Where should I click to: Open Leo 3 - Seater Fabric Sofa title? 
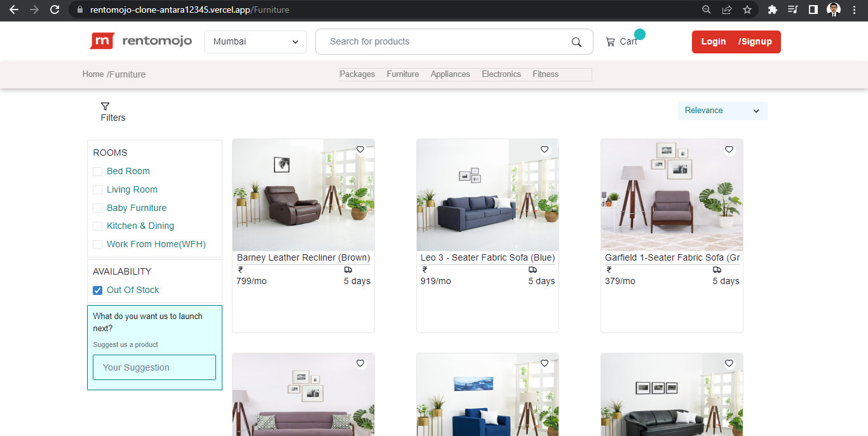tap(487, 257)
